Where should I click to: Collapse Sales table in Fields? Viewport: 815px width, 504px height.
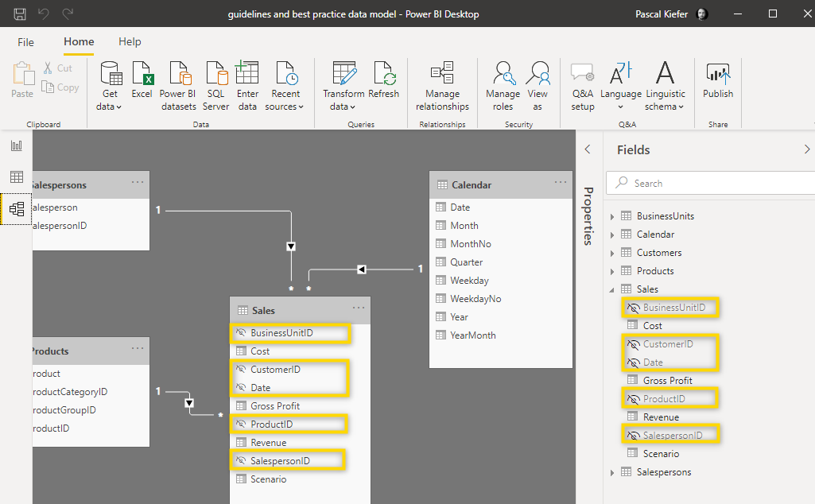pos(611,289)
